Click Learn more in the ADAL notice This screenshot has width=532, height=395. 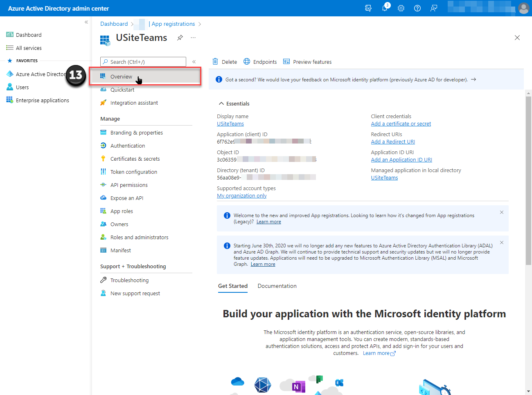pyautogui.click(x=263, y=264)
